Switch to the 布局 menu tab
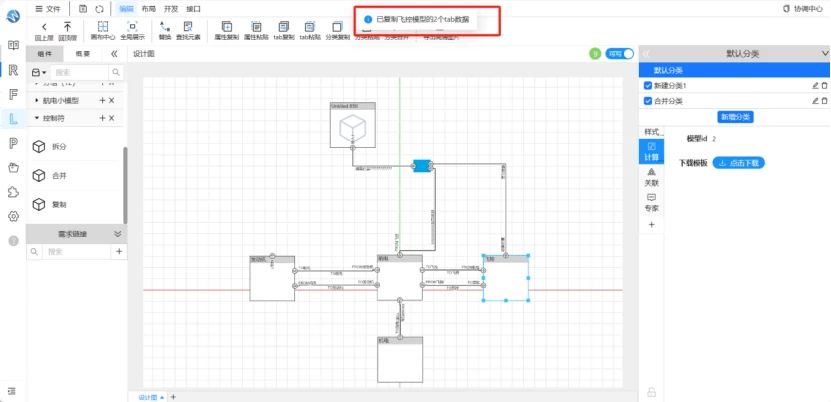This screenshot has width=831, height=402. click(149, 9)
